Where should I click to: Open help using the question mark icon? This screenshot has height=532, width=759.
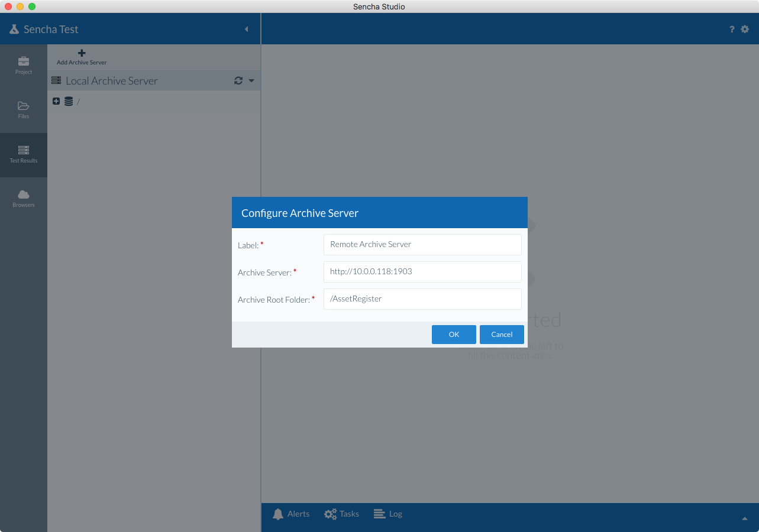[x=731, y=28]
